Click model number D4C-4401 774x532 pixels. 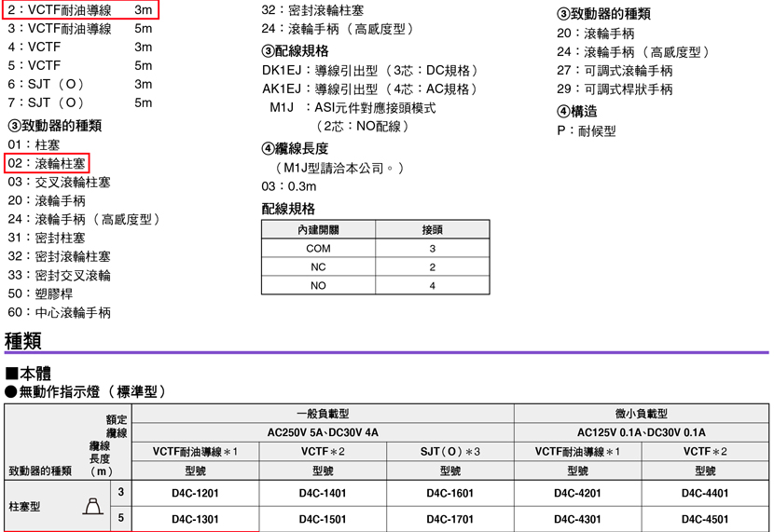[x=705, y=493]
